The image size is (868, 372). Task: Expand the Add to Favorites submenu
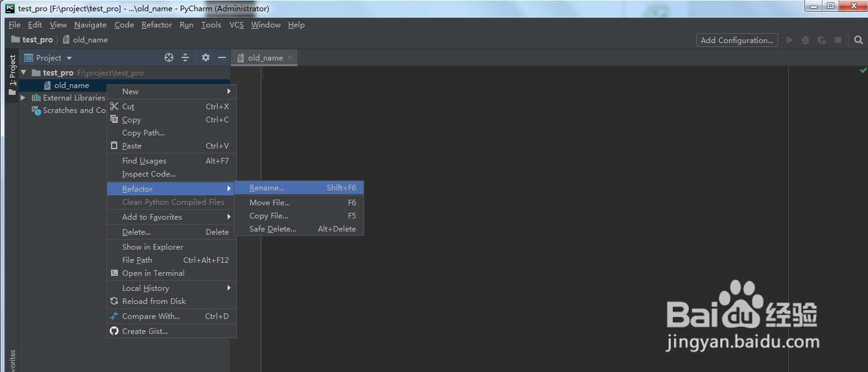tap(171, 217)
